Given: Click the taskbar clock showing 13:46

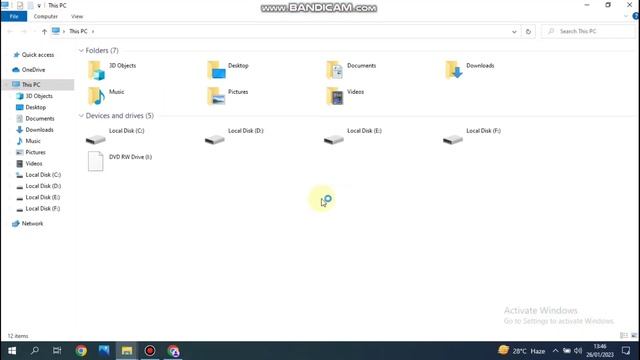Looking at the screenshot, I should pos(600,351).
